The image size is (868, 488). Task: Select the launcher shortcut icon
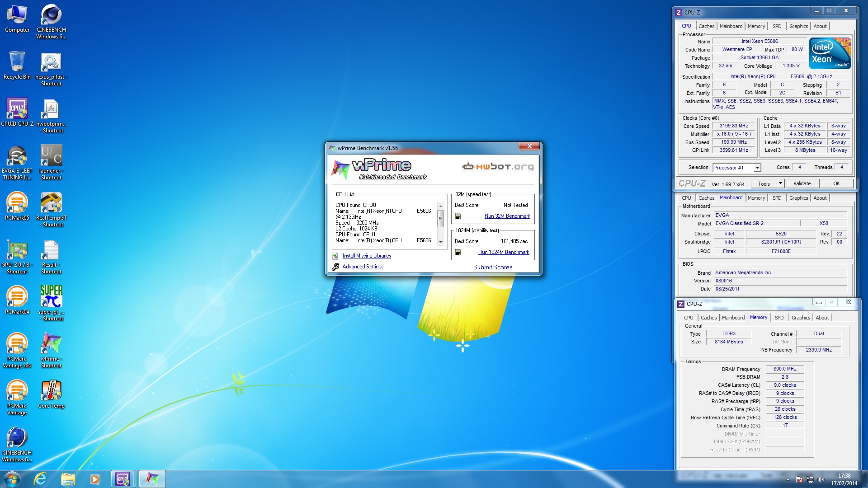(x=51, y=163)
